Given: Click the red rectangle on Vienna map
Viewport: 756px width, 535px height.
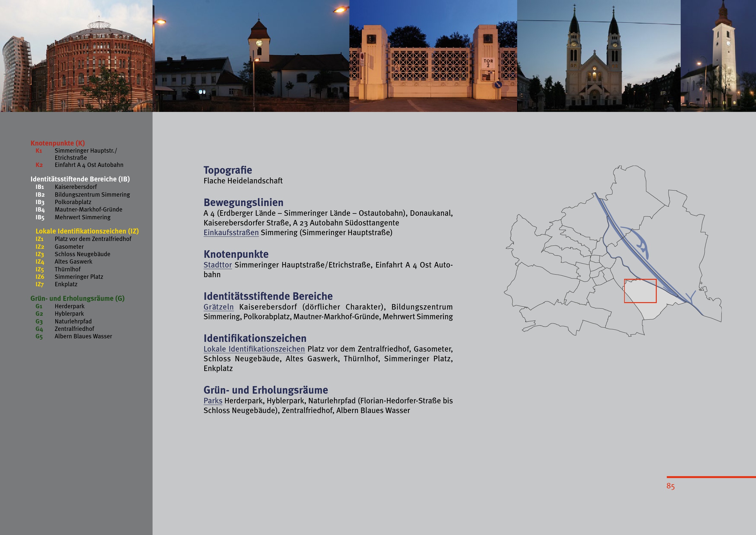Looking at the screenshot, I should pos(640,291).
